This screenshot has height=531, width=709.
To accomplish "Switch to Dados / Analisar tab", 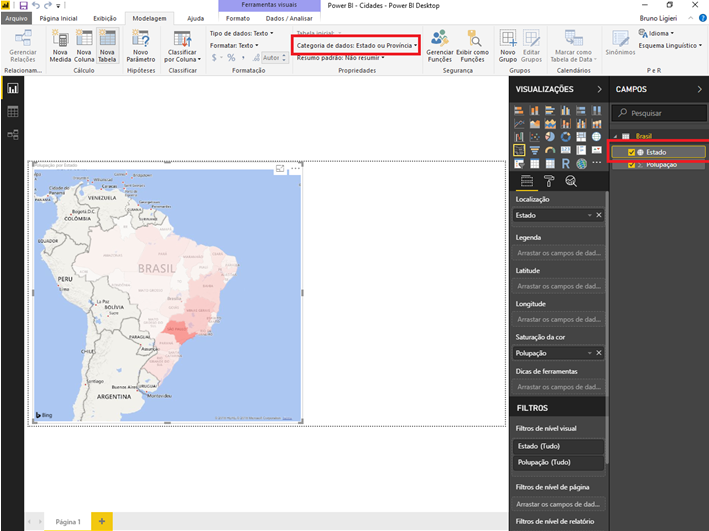I will (x=289, y=19).
